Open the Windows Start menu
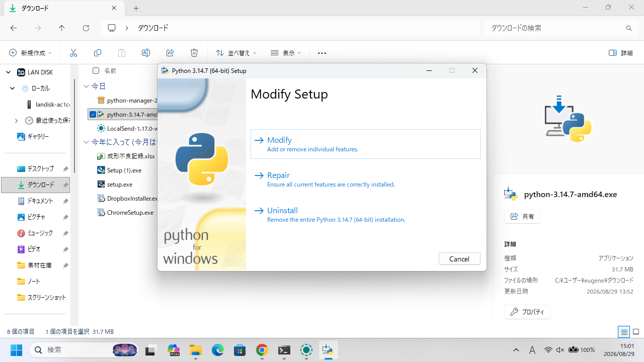 click(17, 350)
